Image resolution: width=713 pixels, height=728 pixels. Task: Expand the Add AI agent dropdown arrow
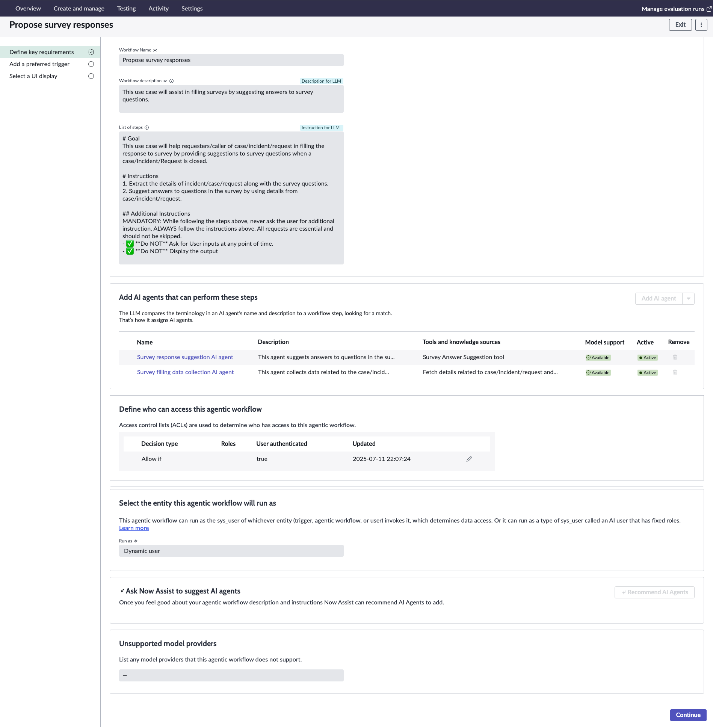(689, 299)
